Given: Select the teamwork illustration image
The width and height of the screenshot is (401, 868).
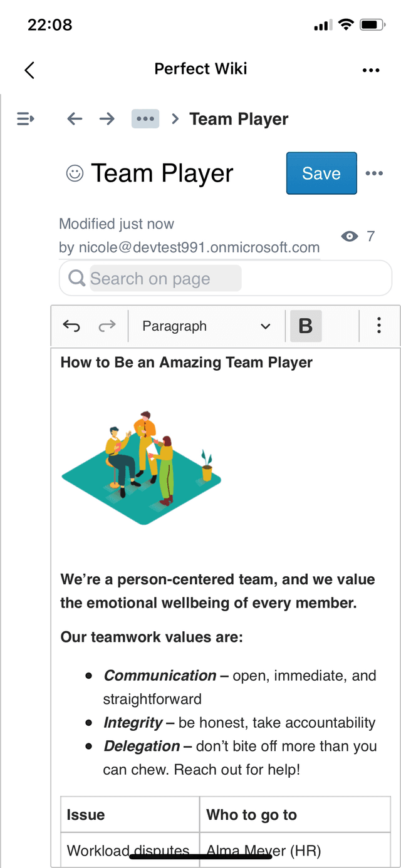Looking at the screenshot, I should (x=141, y=465).
